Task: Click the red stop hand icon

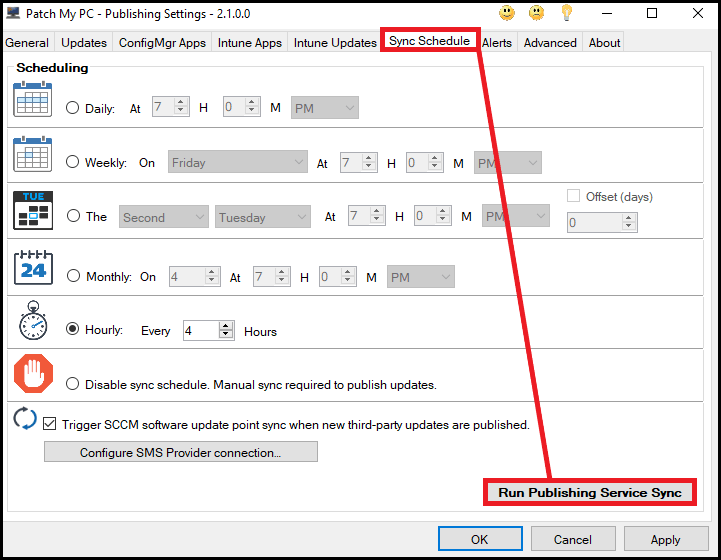Action: (x=33, y=373)
